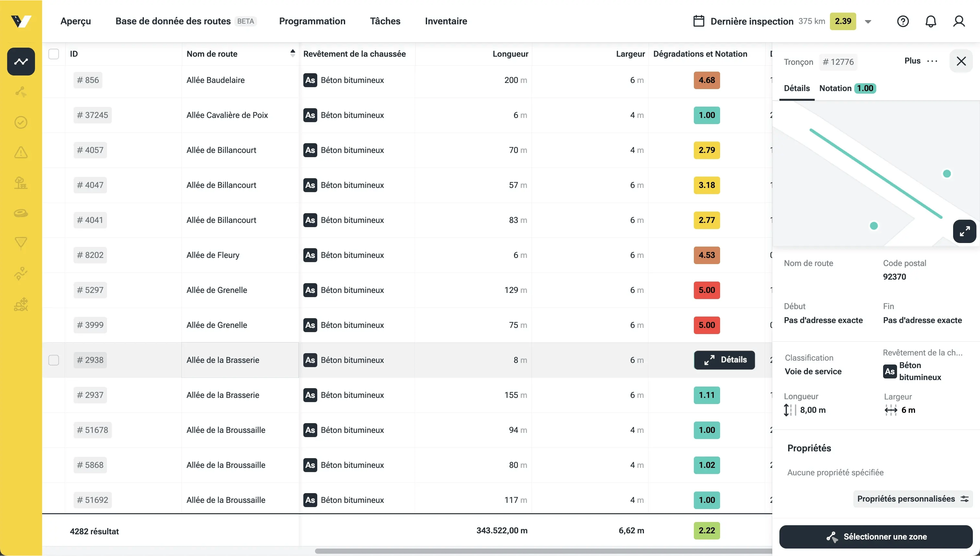Open the help question mark icon

[x=903, y=21]
